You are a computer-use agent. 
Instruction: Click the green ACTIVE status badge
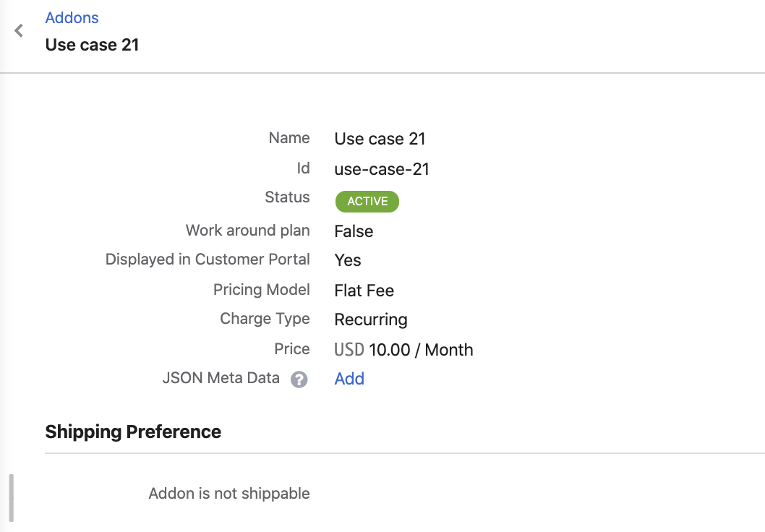point(367,201)
